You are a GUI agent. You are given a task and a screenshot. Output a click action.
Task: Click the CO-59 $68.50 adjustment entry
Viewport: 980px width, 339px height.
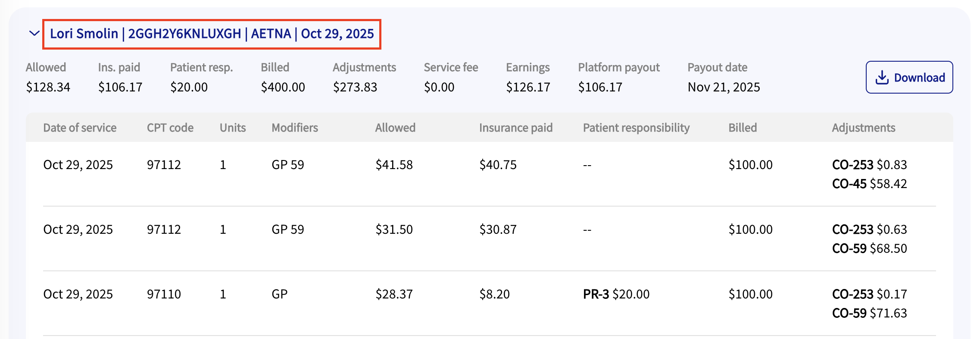(x=869, y=248)
